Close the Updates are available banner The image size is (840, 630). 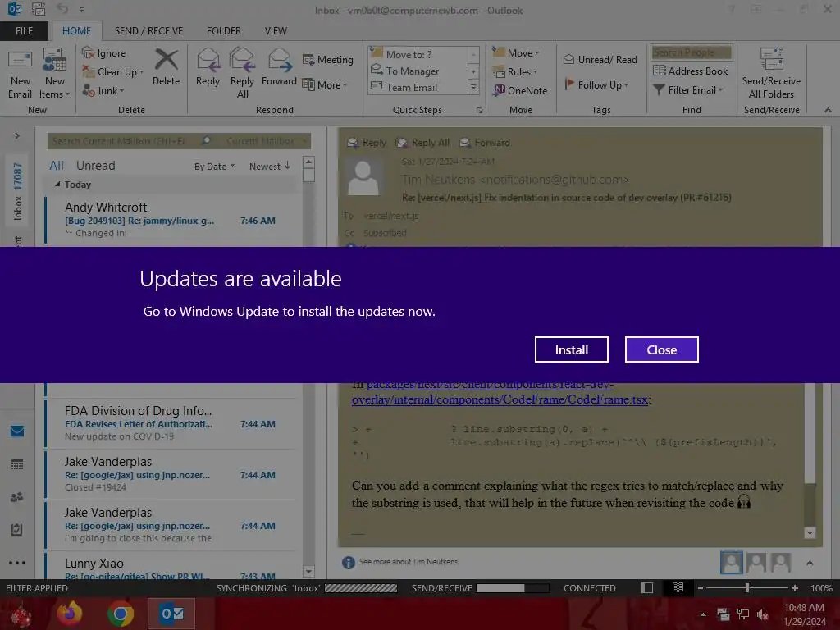pyautogui.click(x=662, y=349)
